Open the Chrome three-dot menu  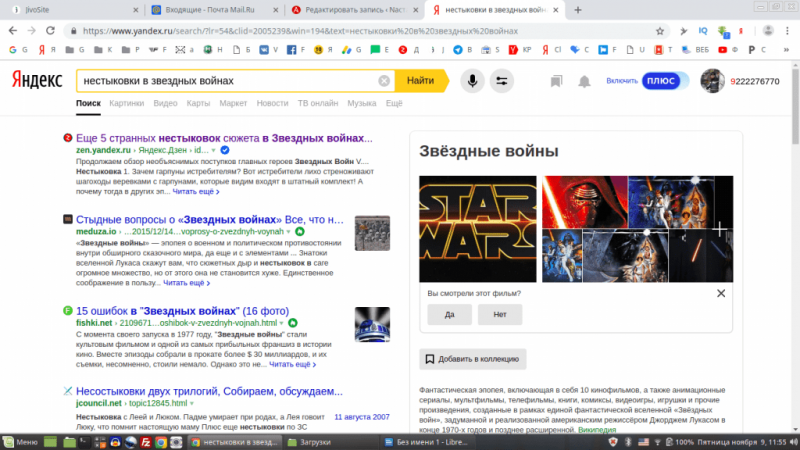[x=787, y=31]
